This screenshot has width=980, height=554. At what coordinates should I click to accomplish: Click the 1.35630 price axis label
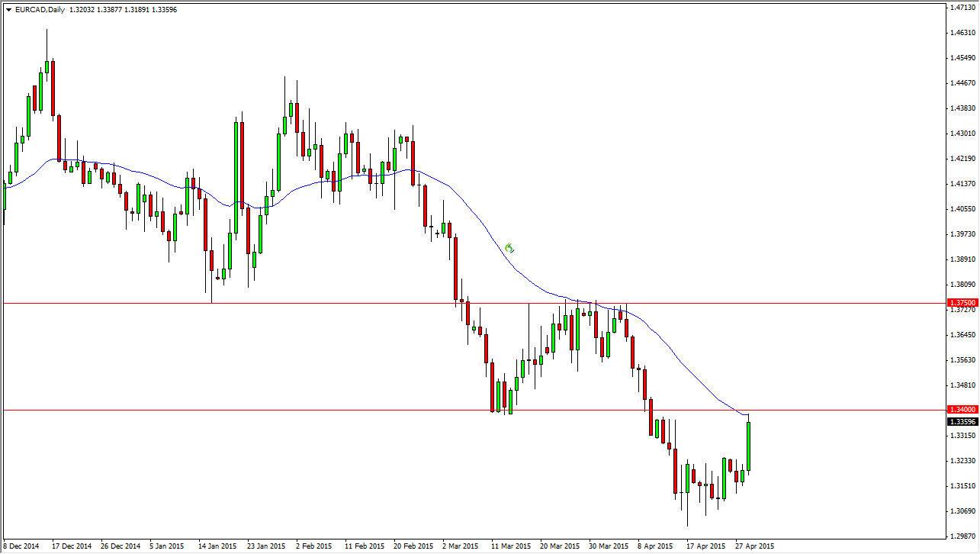click(964, 360)
